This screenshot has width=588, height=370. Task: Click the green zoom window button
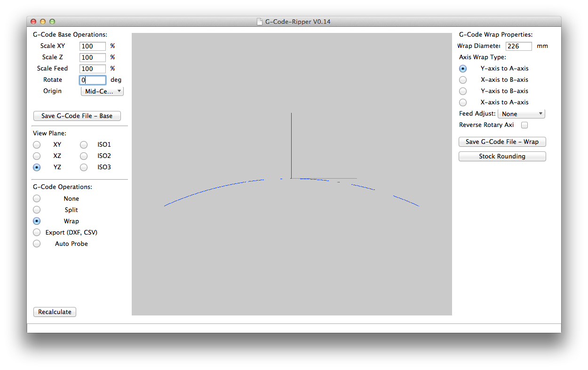pos(52,22)
